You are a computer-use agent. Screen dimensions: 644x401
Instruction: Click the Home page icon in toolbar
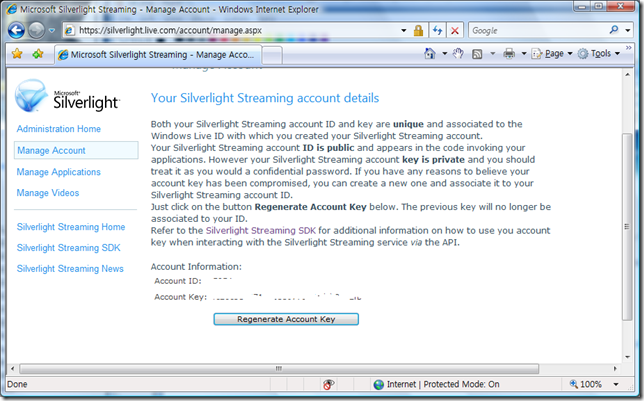(430, 53)
